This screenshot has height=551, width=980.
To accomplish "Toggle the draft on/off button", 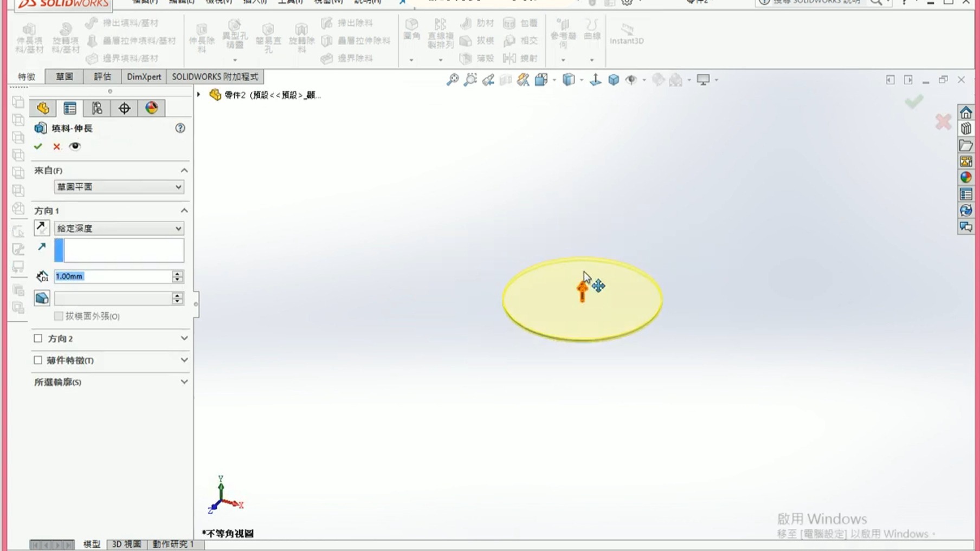I will 42,298.
